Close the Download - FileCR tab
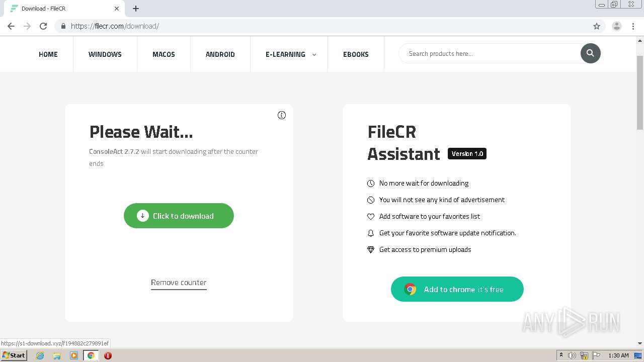Image resolution: width=644 pixels, height=362 pixels. pyautogui.click(x=117, y=9)
